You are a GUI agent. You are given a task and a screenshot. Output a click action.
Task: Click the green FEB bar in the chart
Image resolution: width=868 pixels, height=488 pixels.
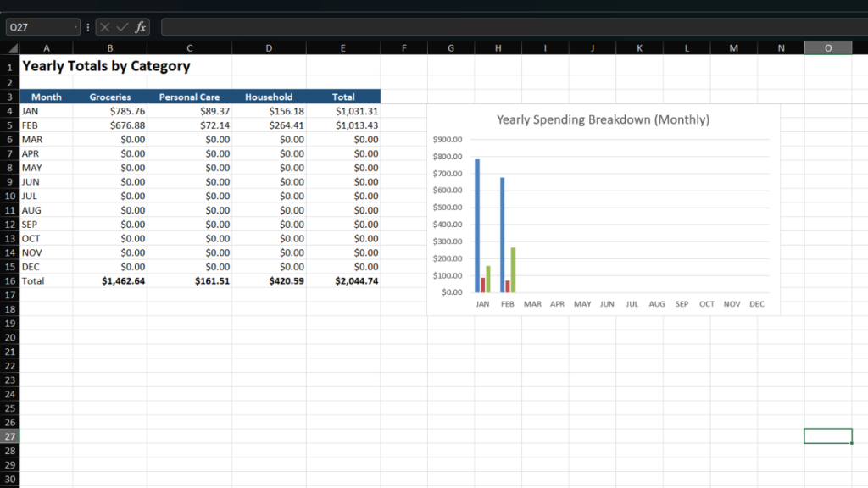(513, 271)
